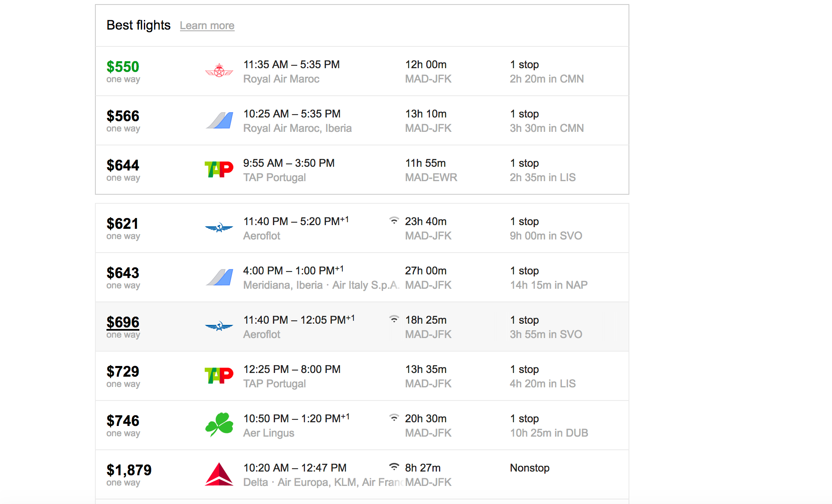Pick the $1,879 Delta fare
Viewport: 832px width, 504px height.
129,470
